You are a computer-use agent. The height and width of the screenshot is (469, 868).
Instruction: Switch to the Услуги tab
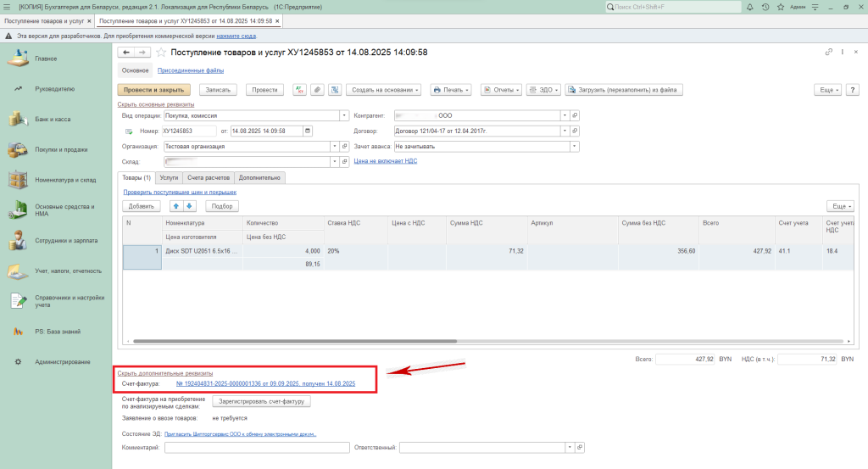click(169, 178)
